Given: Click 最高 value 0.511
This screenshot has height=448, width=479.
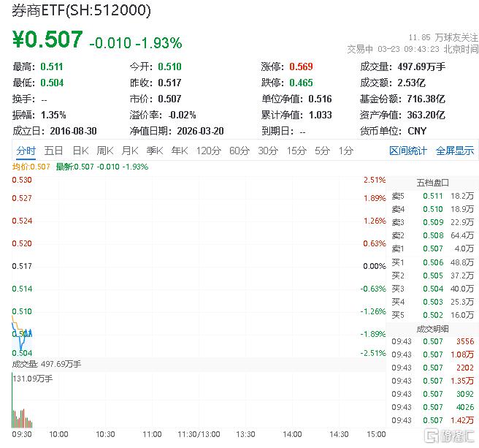Looking at the screenshot, I should [x=52, y=67].
